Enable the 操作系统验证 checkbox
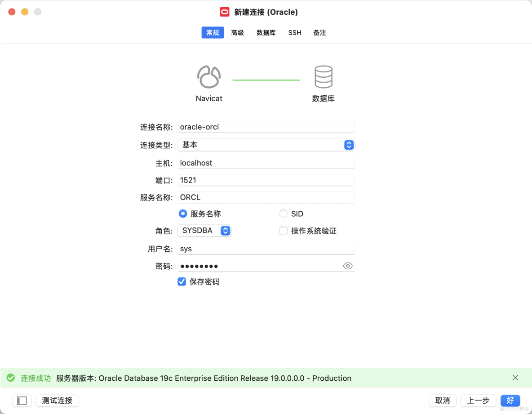This screenshot has width=532, height=414. [284, 231]
